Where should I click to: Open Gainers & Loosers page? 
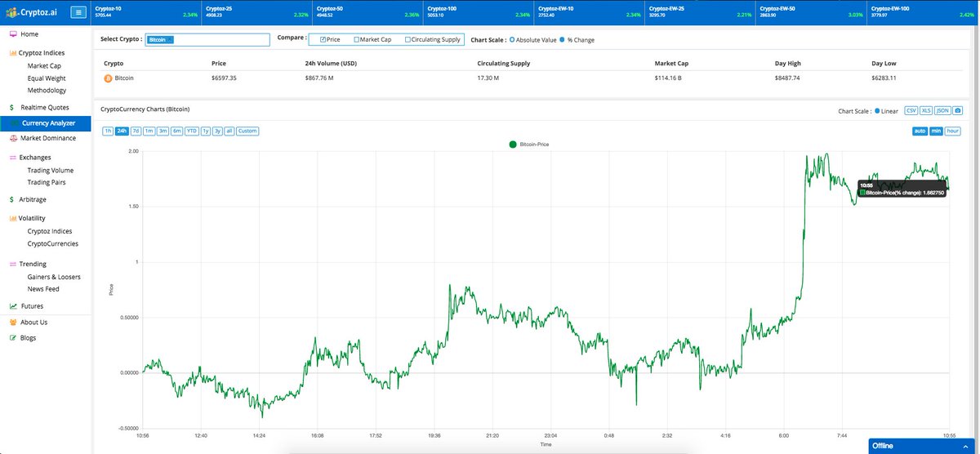coord(54,277)
